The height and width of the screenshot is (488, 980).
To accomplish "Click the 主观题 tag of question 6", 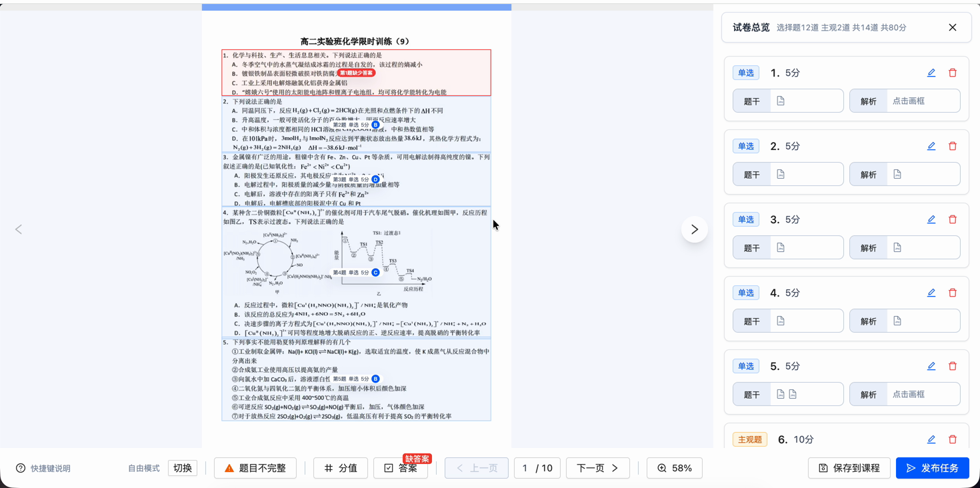I will [x=750, y=439].
